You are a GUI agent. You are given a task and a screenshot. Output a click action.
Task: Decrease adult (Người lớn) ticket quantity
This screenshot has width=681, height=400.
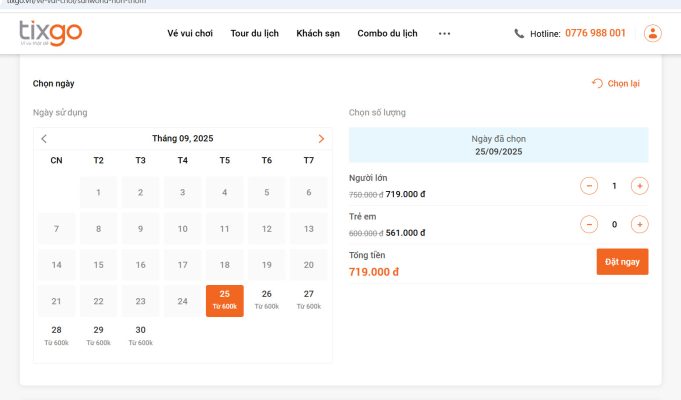pyautogui.click(x=589, y=186)
